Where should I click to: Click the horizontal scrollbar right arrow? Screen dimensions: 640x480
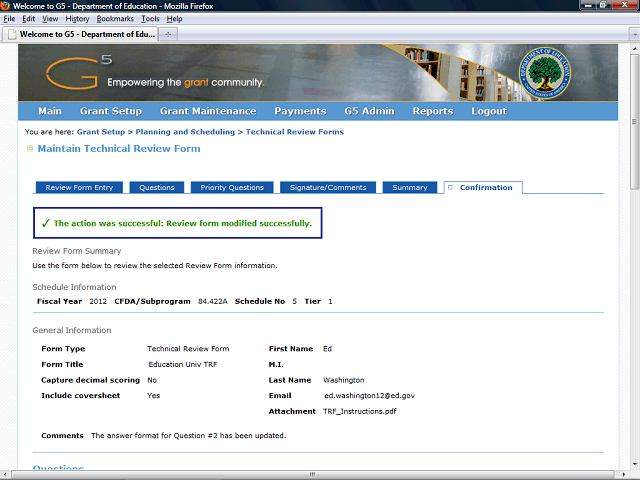624,474
